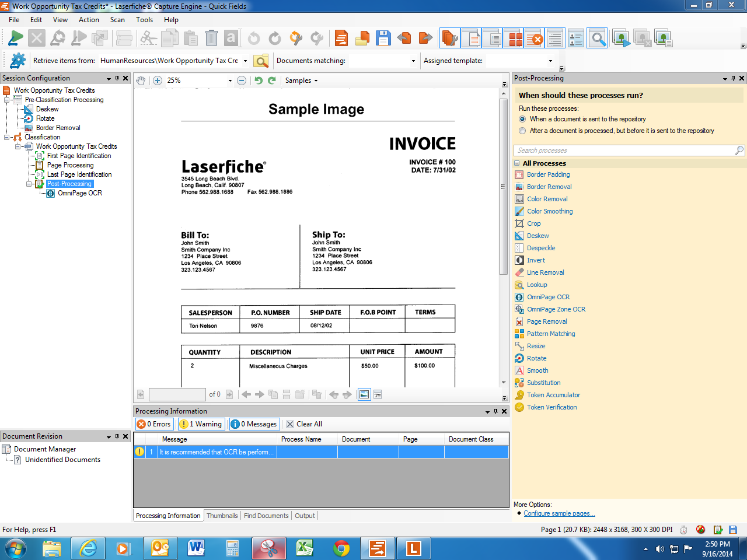This screenshot has height=560, width=747.
Task: Click the blue gear session settings icon
Action: tap(18, 60)
